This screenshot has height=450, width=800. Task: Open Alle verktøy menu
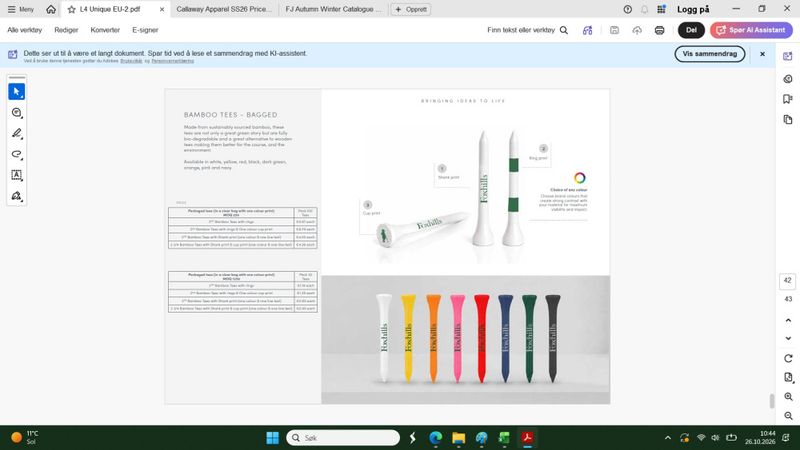[x=24, y=30]
